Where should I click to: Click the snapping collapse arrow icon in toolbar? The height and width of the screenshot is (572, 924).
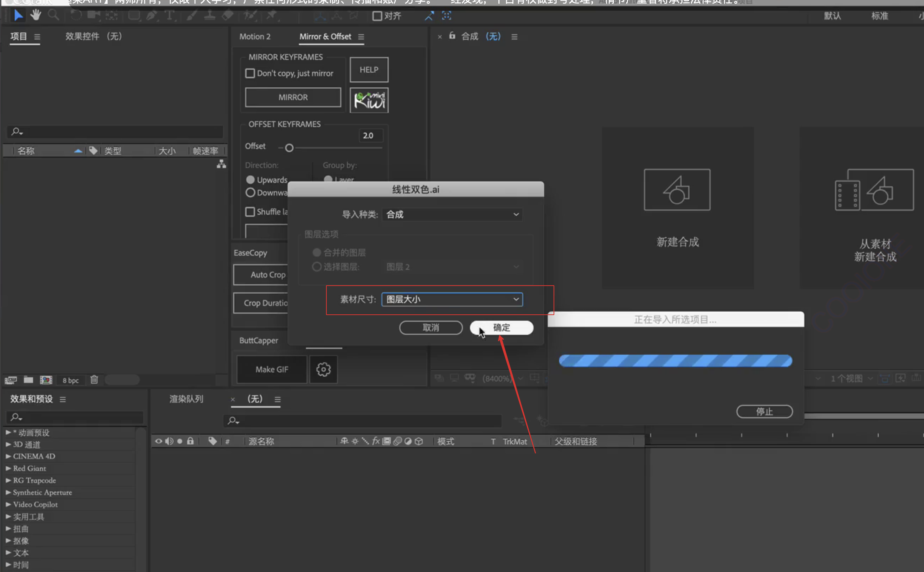point(429,16)
